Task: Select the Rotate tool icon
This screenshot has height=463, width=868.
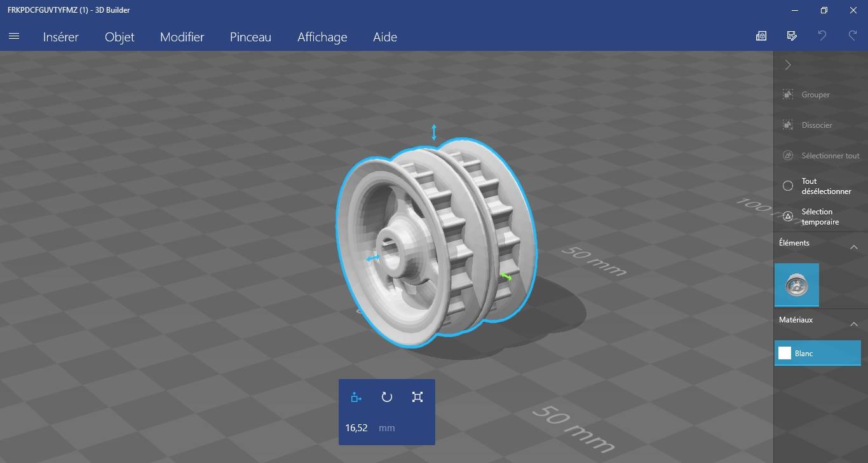Action: 387,397
